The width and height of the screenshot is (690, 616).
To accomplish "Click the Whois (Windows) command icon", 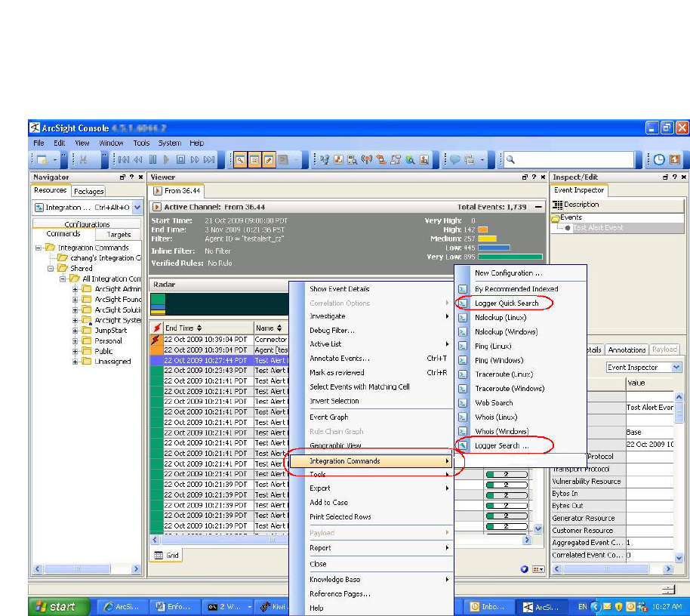I will 463,432.
